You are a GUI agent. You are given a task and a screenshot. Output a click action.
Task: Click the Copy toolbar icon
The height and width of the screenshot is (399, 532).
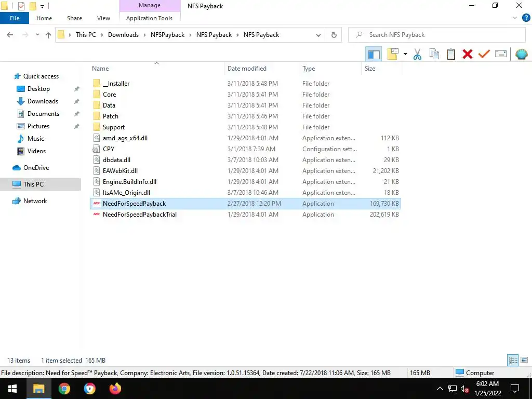coord(434,54)
